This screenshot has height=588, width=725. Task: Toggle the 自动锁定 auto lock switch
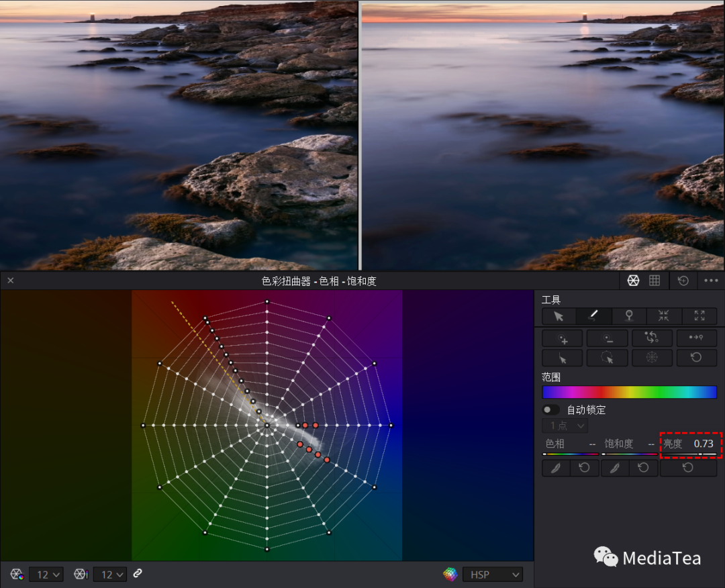550,409
